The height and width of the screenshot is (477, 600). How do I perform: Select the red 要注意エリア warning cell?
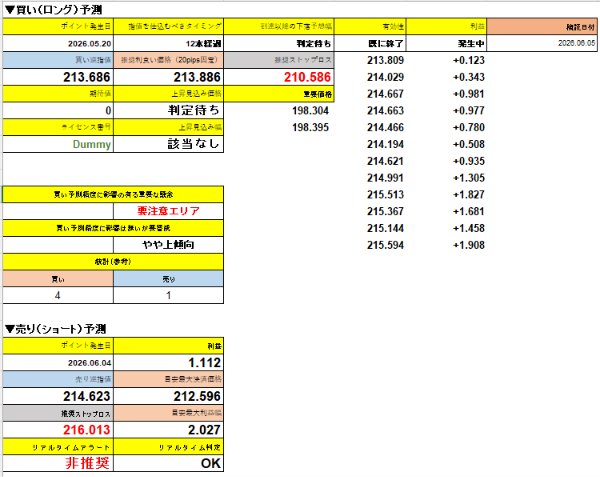pos(169,211)
